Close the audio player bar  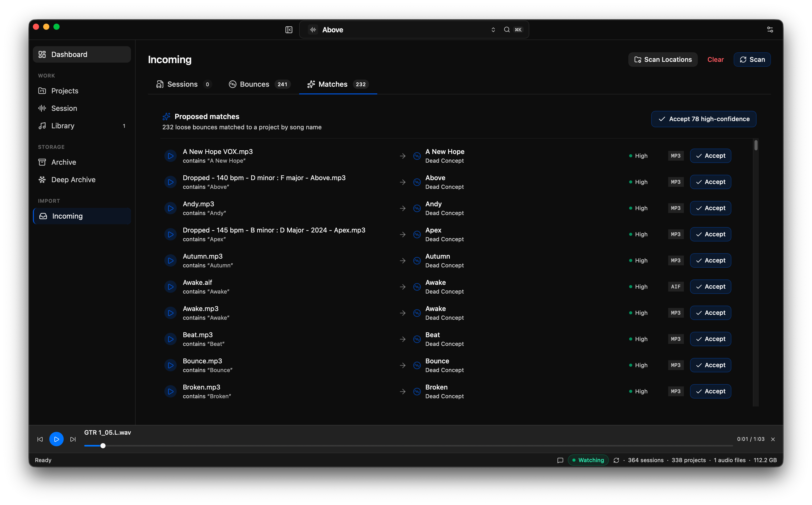coord(772,439)
